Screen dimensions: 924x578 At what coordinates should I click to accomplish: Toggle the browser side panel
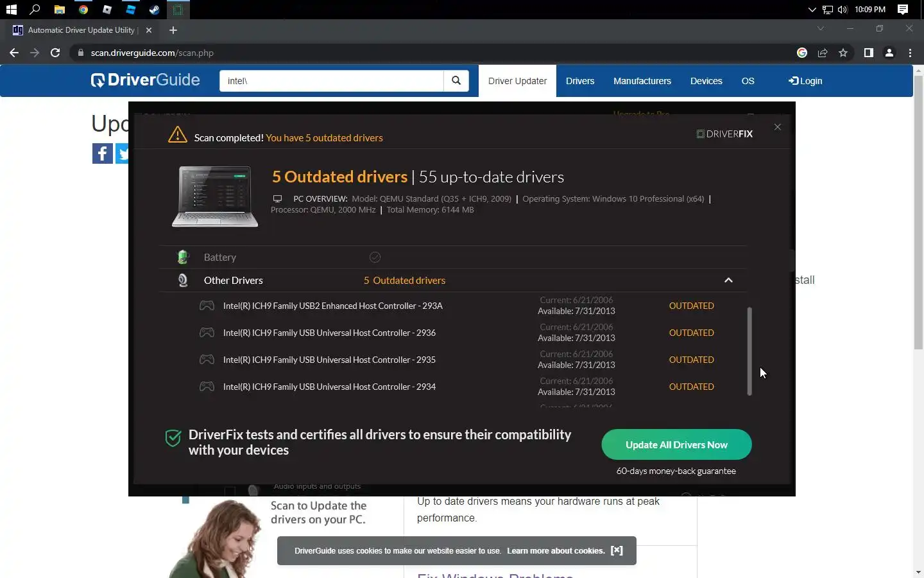[868, 53]
